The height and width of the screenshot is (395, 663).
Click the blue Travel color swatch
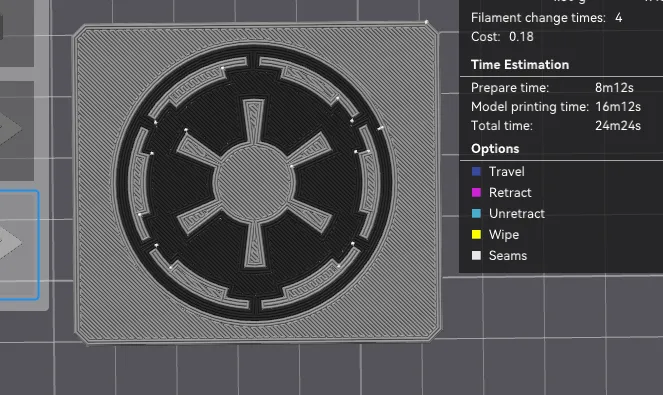[476, 171]
